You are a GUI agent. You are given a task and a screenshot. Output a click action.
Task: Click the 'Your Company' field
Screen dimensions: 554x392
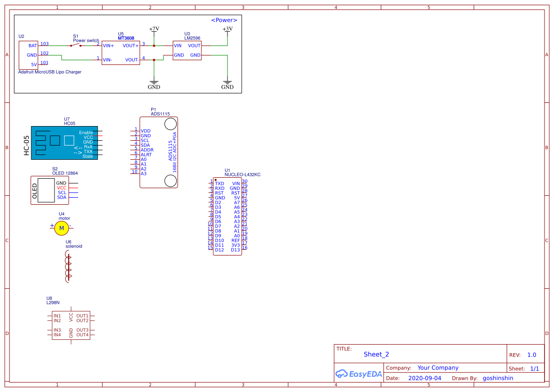click(438, 368)
